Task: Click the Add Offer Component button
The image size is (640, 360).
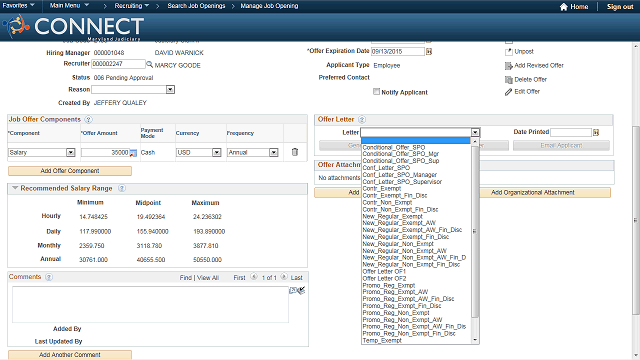Action: [x=70, y=171]
